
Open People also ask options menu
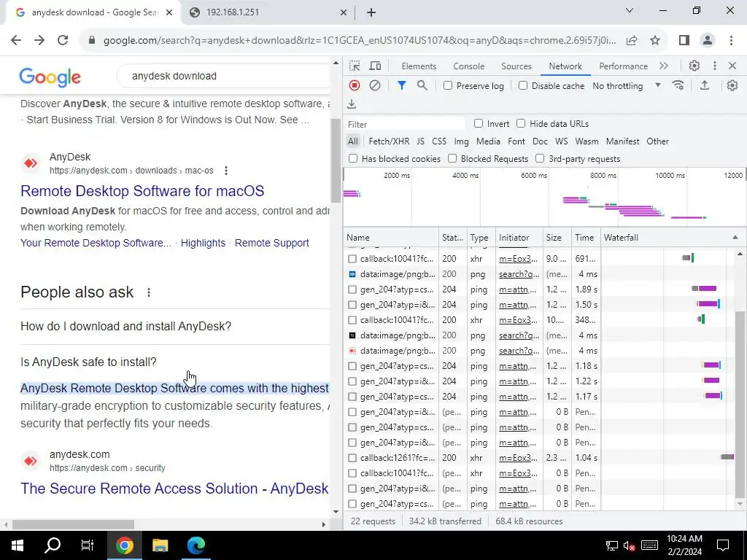[149, 292]
